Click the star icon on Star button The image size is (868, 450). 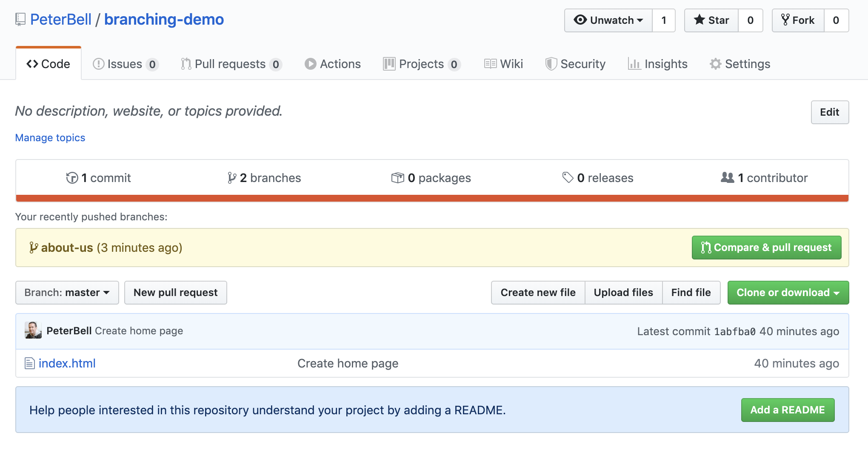(699, 20)
